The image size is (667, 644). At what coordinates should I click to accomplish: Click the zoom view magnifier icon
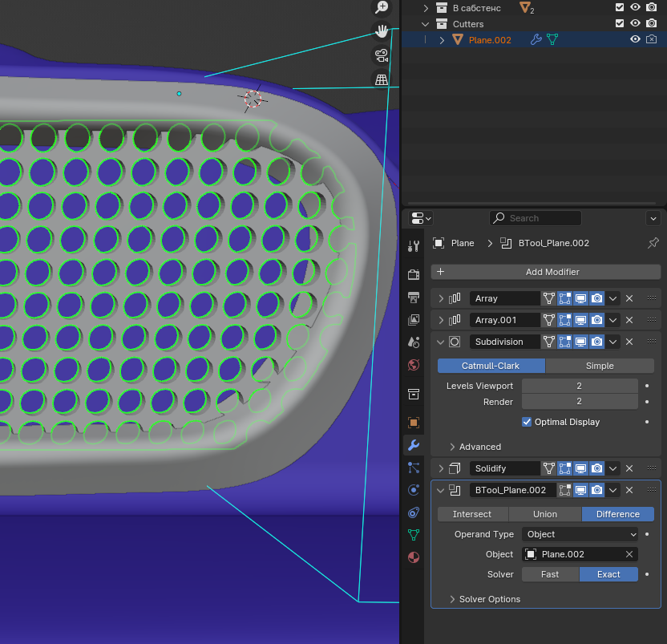[382, 7]
